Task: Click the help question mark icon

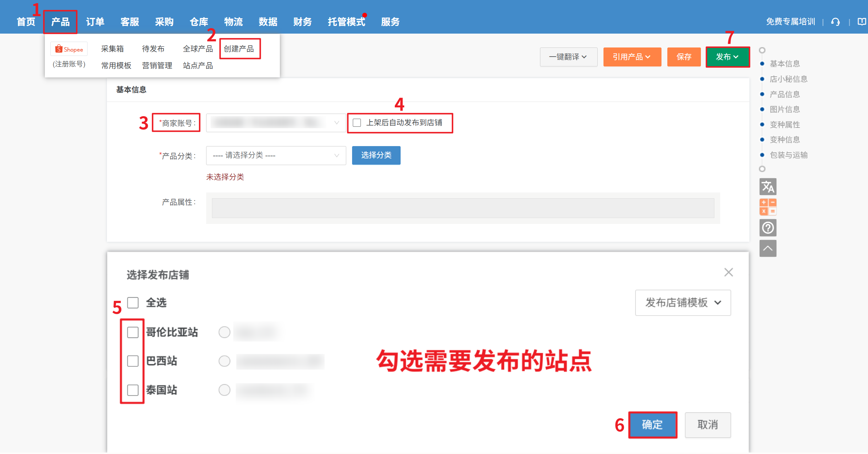Action: click(x=768, y=228)
